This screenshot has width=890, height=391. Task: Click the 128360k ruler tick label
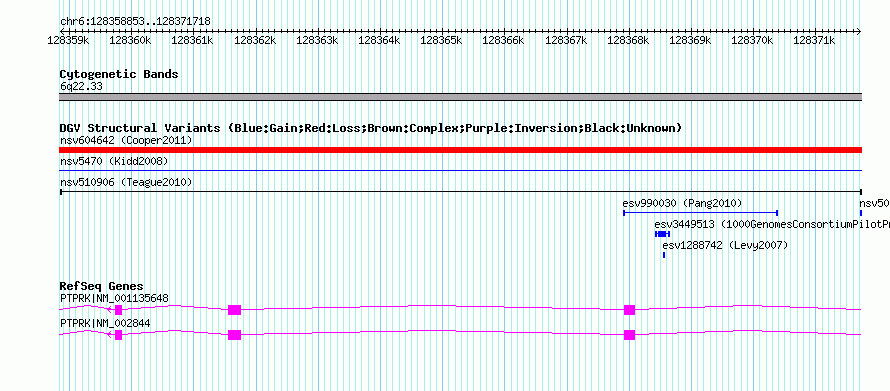click(x=131, y=40)
